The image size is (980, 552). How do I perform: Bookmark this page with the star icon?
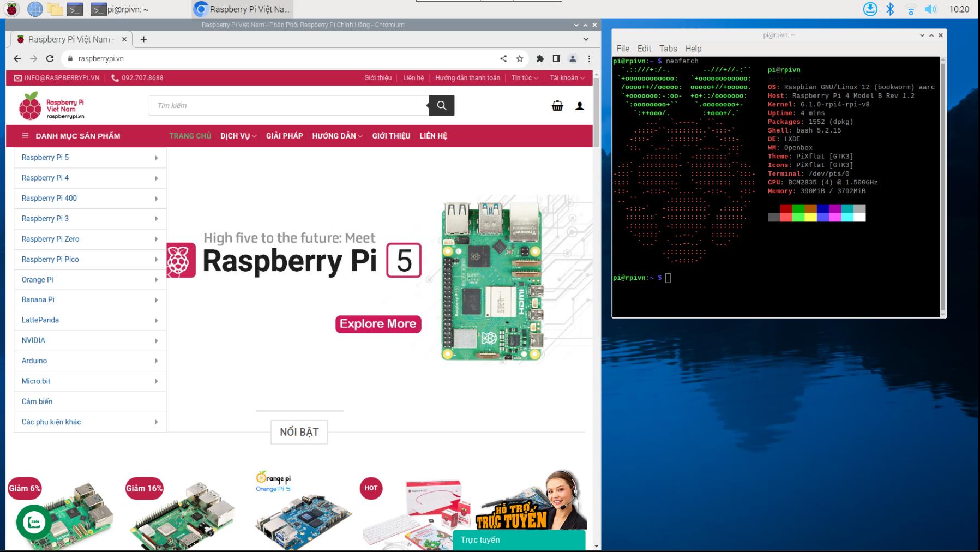pyautogui.click(x=520, y=58)
